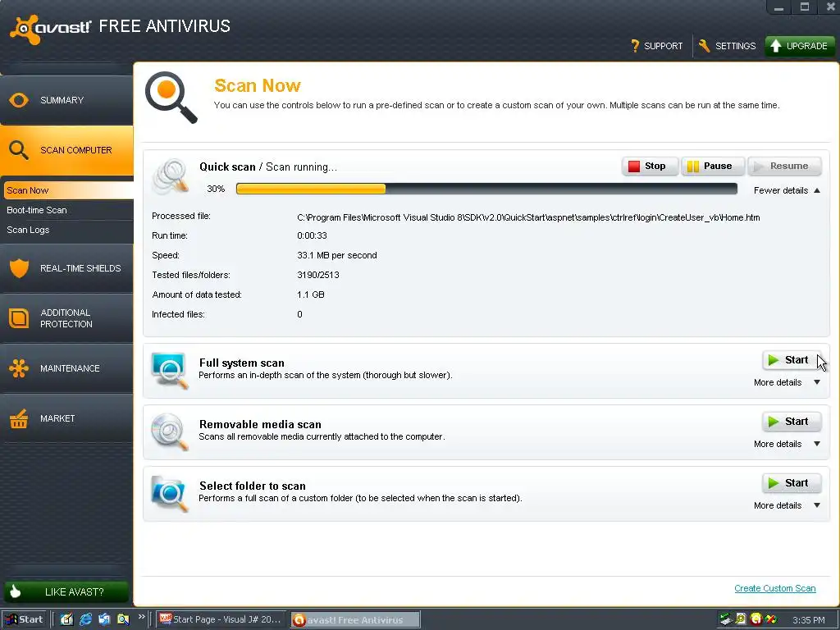The width and height of the screenshot is (840, 630).
Task: Open the Maintenance section
Action: click(x=66, y=368)
